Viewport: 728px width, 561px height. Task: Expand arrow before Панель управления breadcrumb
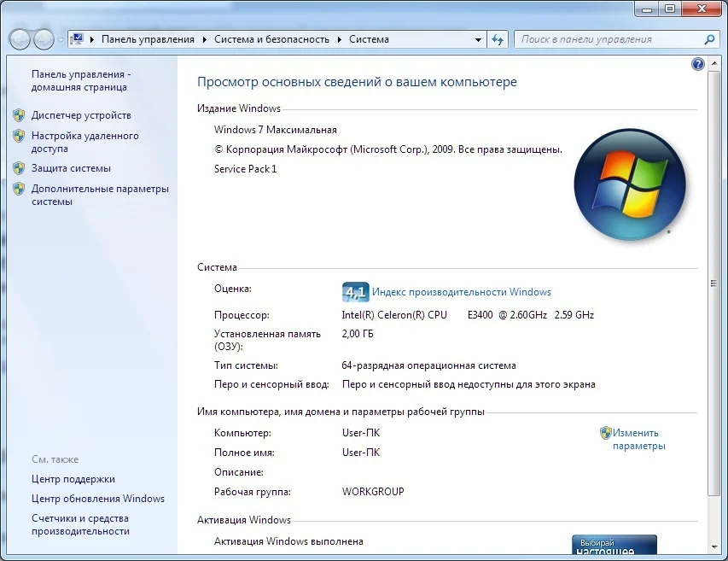[x=92, y=39]
